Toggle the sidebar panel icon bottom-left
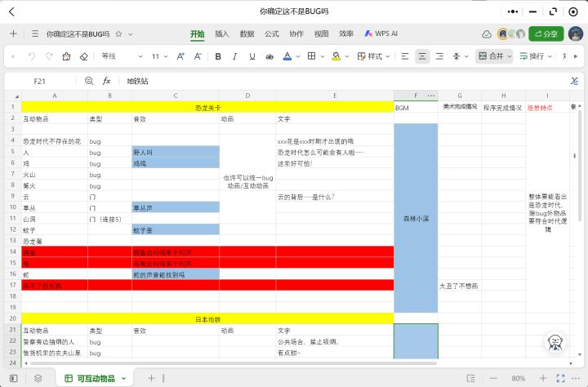The width and height of the screenshot is (588, 387). coord(14,378)
